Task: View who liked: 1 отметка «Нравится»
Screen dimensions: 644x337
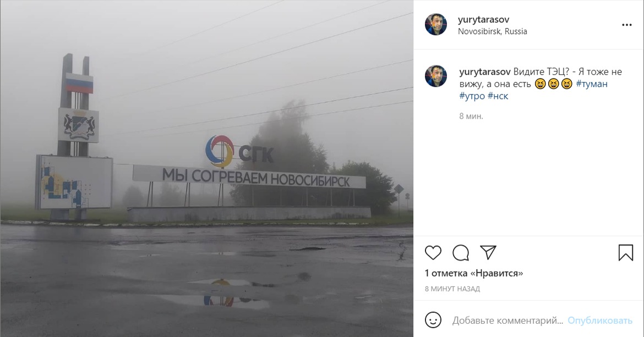Action: pyautogui.click(x=473, y=273)
